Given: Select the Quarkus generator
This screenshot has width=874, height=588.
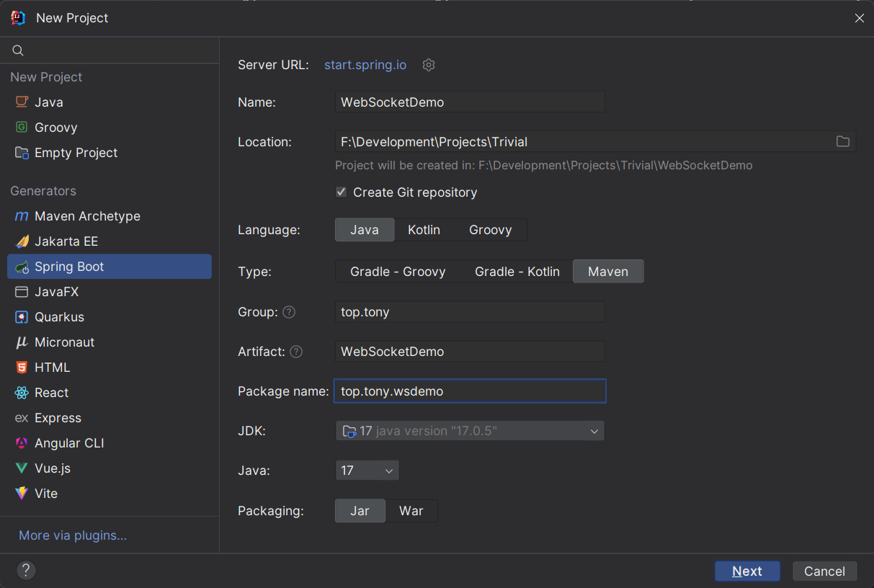Looking at the screenshot, I should [x=59, y=317].
